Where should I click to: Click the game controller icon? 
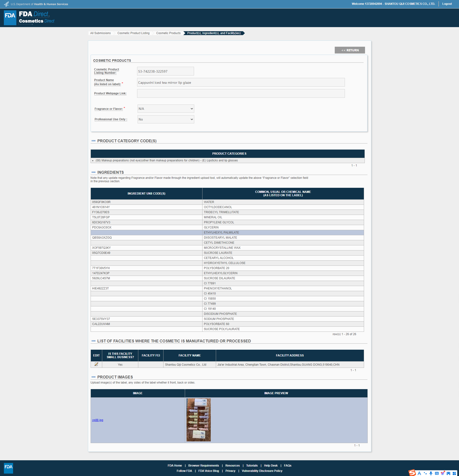(x=448, y=473)
